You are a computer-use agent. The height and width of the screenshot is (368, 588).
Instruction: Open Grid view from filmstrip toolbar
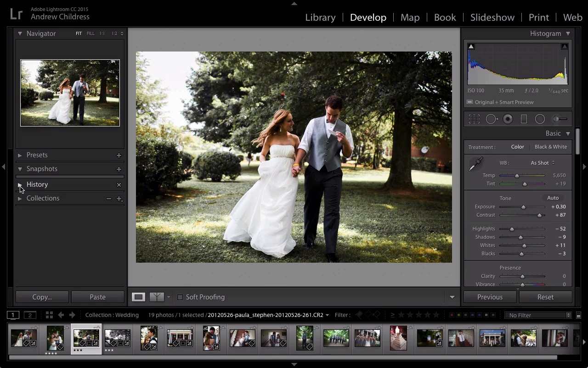click(x=49, y=315)
